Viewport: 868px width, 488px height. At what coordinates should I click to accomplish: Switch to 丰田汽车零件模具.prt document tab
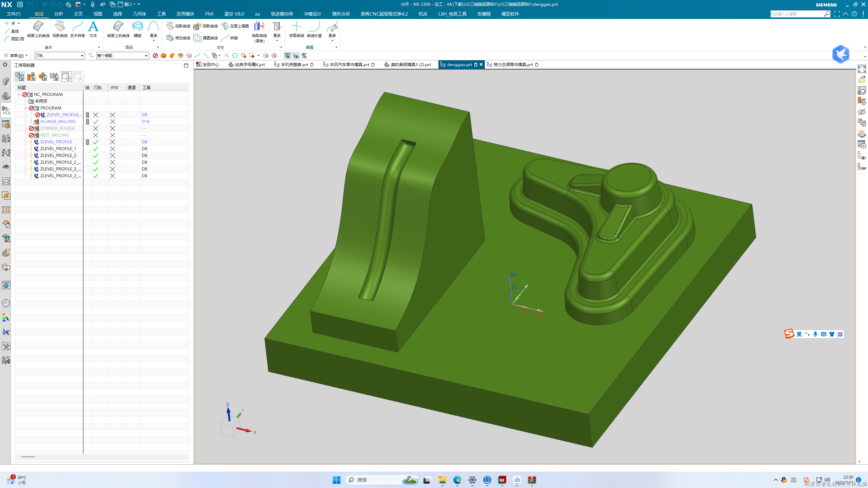tap(349, 65)
